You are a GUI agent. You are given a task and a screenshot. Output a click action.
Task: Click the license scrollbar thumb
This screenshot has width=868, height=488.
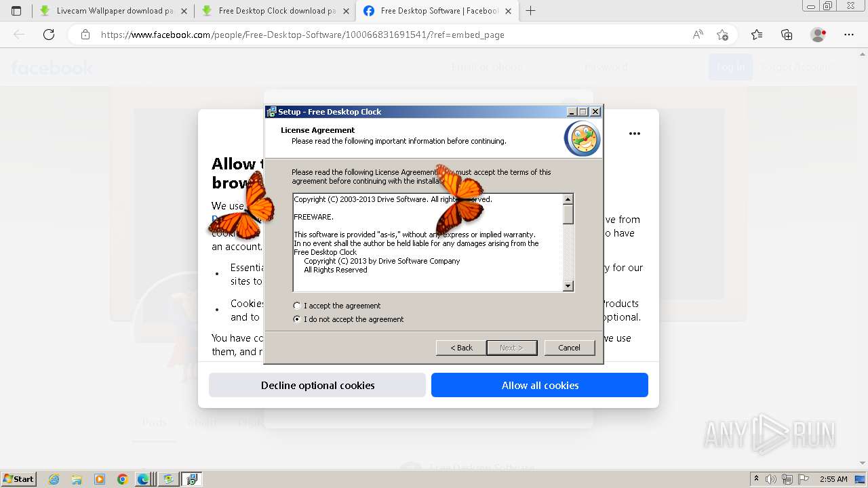point(568,214)
